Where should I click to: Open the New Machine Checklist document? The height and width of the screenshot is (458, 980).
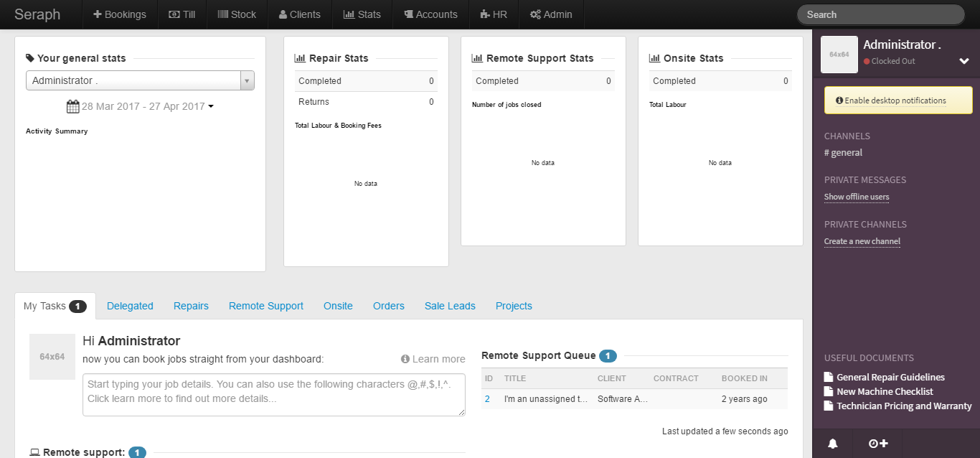(x=884, y=391)
